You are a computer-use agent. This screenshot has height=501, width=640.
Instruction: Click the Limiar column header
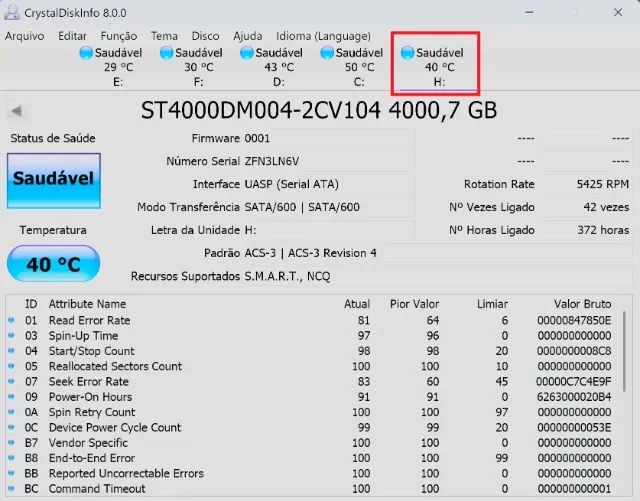(x=492, y=304)
